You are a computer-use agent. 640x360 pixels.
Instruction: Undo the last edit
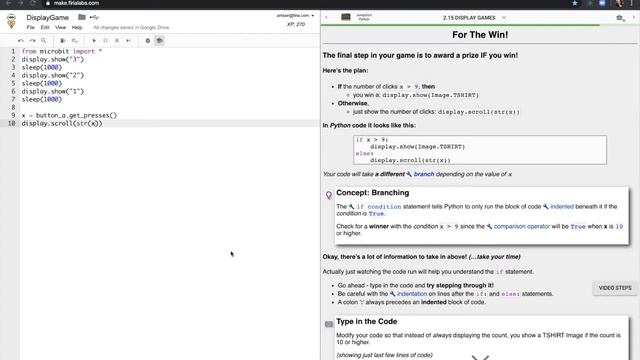tap(21, 40)
